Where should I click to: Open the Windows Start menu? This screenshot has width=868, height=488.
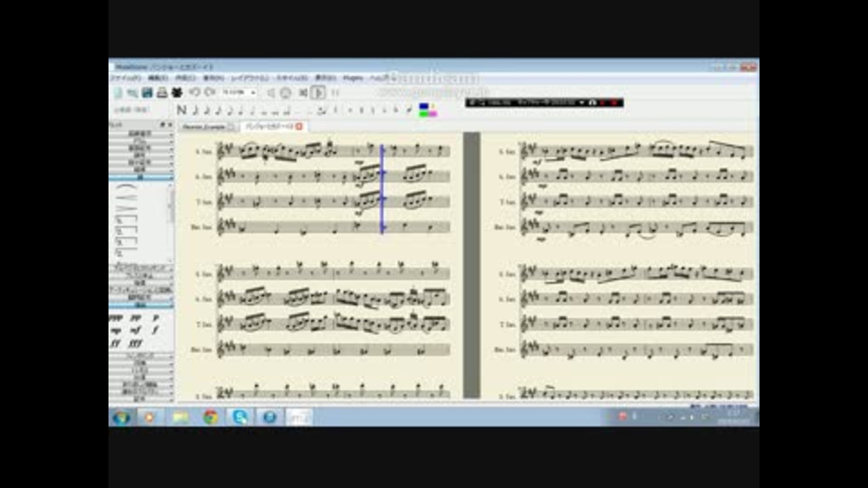tap(121, 418)
